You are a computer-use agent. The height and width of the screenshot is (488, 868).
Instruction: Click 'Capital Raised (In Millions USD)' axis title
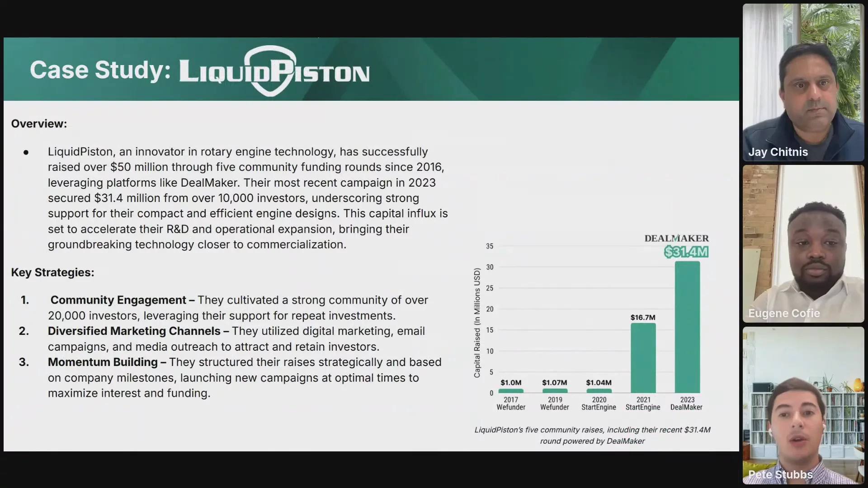point(477,323)
